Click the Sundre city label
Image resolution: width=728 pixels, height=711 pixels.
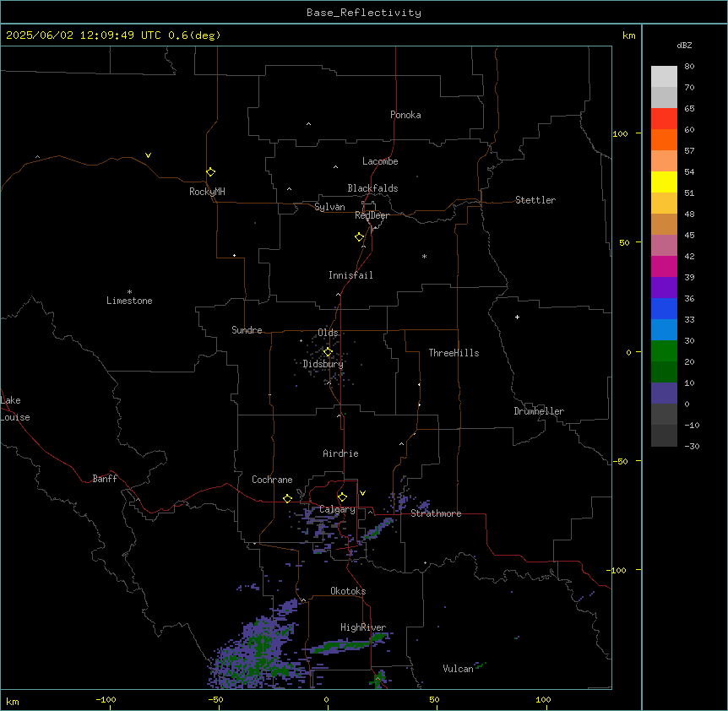[x=247, y=330]
